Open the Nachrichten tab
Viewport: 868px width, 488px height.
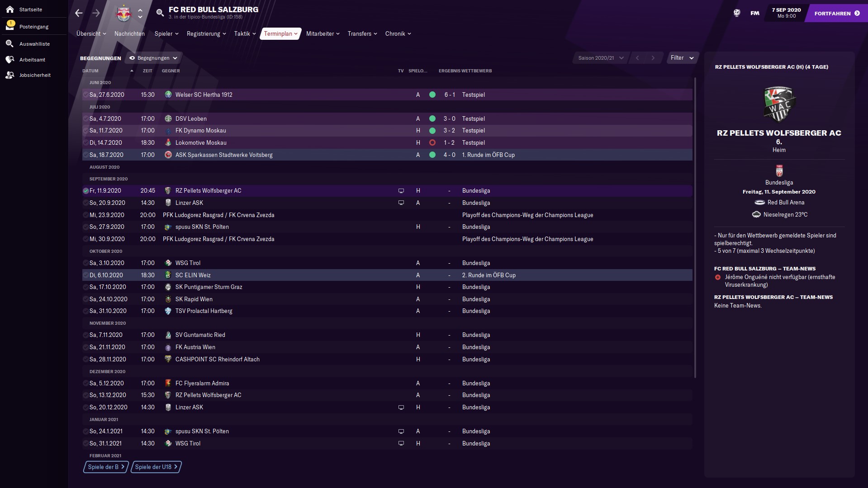[129, 33]
